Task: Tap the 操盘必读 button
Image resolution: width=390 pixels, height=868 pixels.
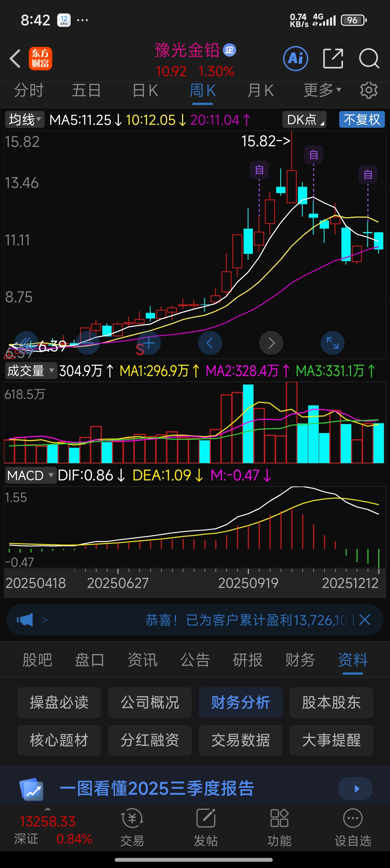Action: click(59, 703)
